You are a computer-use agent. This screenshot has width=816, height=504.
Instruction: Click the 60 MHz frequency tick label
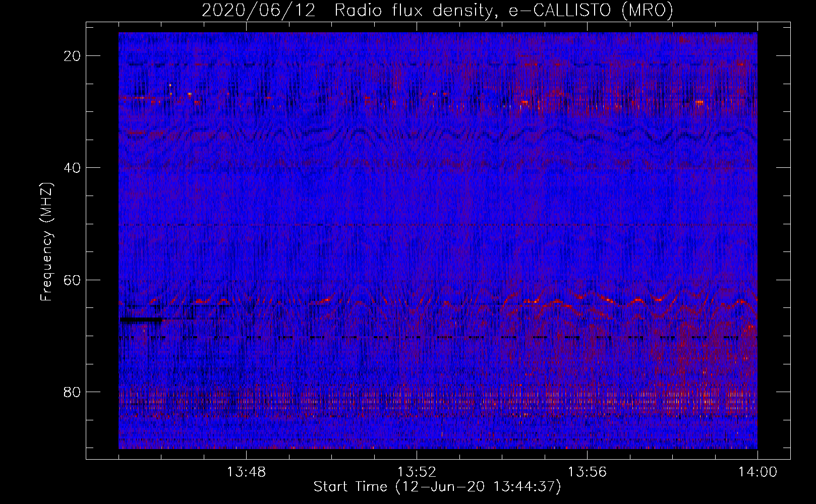73,280
